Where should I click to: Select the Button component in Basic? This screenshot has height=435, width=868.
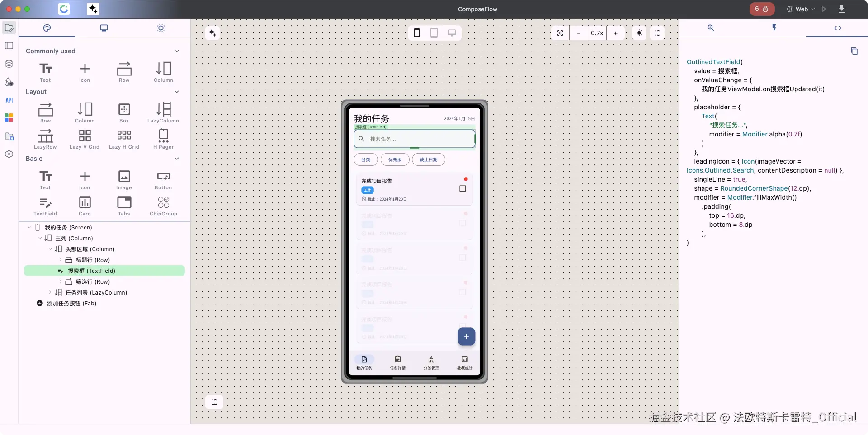coord(163,180)
